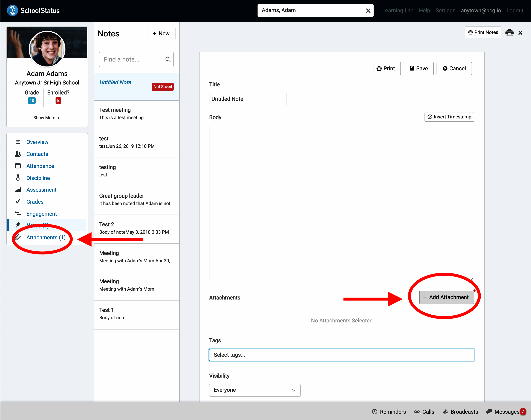Insert Timestamp into the note body

click(x=449, y=117)
